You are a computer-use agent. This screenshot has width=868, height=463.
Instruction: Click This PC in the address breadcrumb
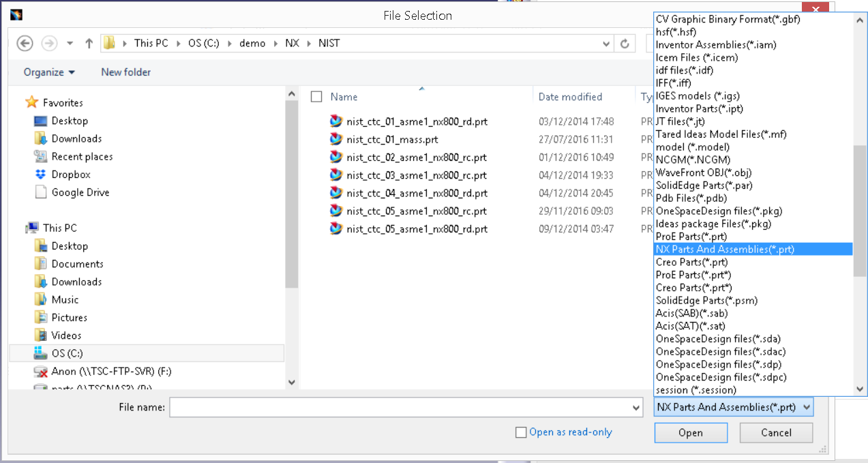(x=151, y=43)
